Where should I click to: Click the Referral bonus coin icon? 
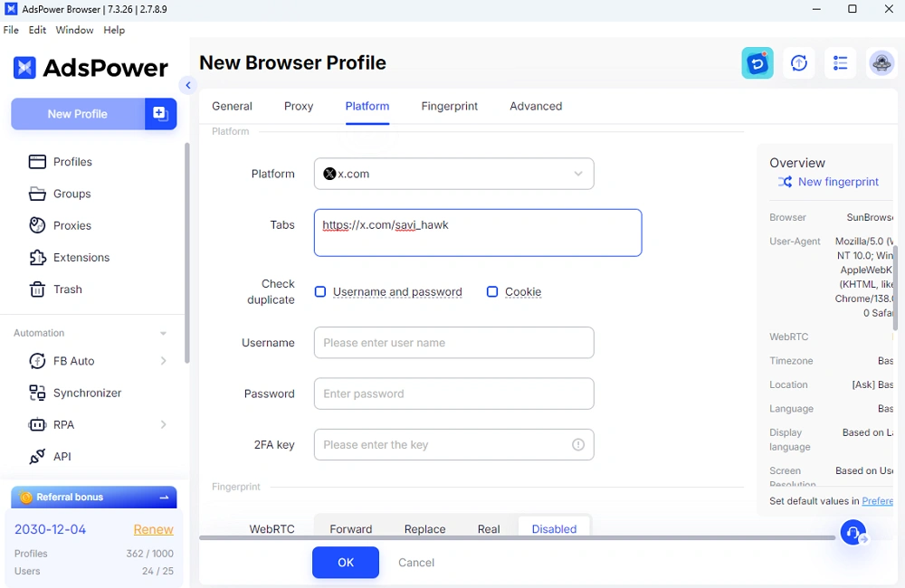coord(25,497)
